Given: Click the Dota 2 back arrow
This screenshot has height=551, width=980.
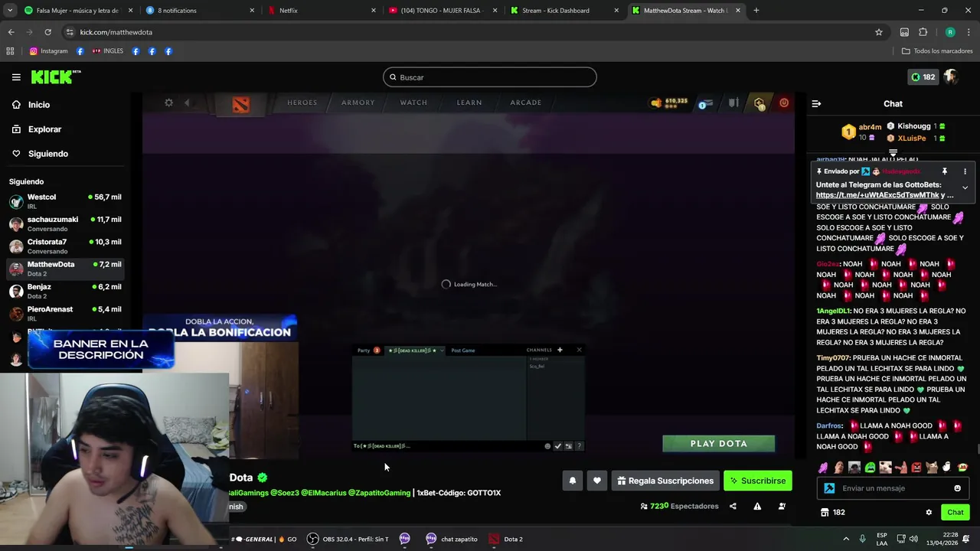Looking at the screenshot, I should click(187, 103).
